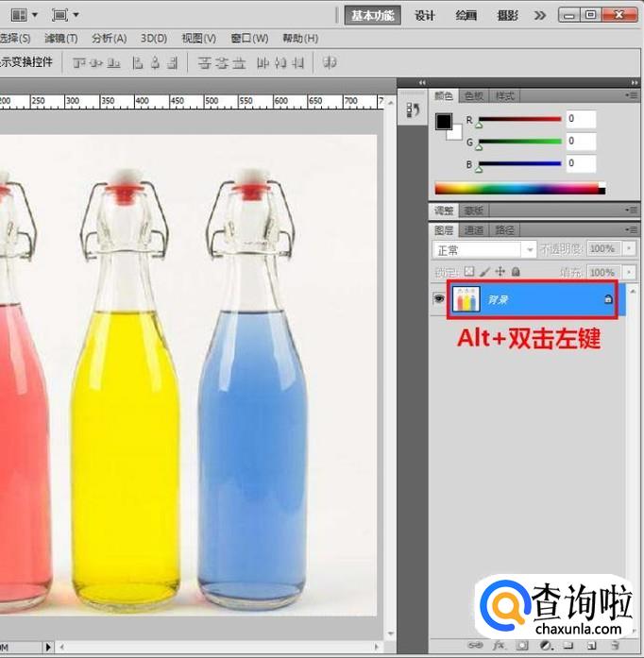Switch to the 色板 swatches tab
Image resolution: width=644 pixels, height=658 pixels.
pyautogui.click(x=473, y=95)
